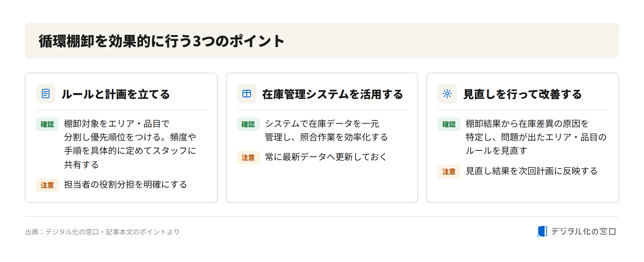Click the text 担当者の役割分担を明確にする
Viewport: 644px width, 262px height.
coord(125,185)
